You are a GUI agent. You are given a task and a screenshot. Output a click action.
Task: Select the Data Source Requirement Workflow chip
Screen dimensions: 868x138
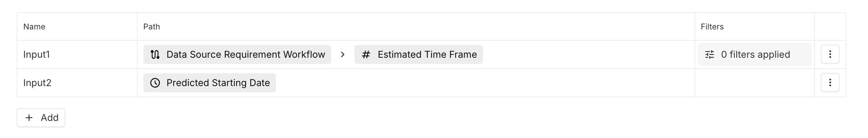click(x=237, y=54)
